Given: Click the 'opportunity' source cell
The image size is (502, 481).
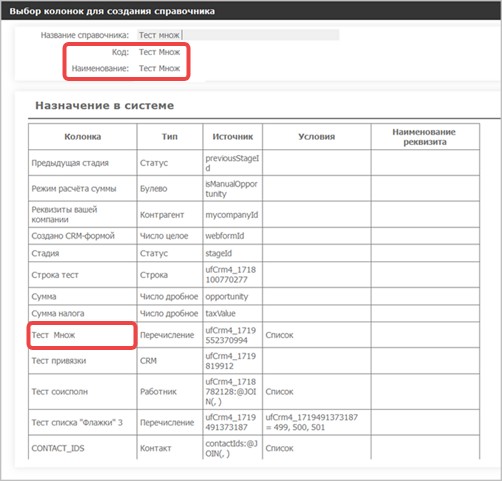Looking at the screenshot, I should click(x=233, y=297).
